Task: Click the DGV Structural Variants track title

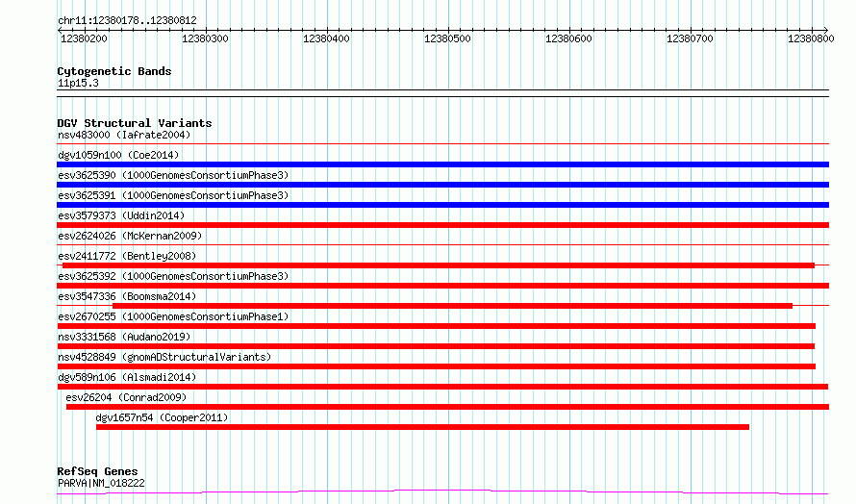Action: point(135,123)
